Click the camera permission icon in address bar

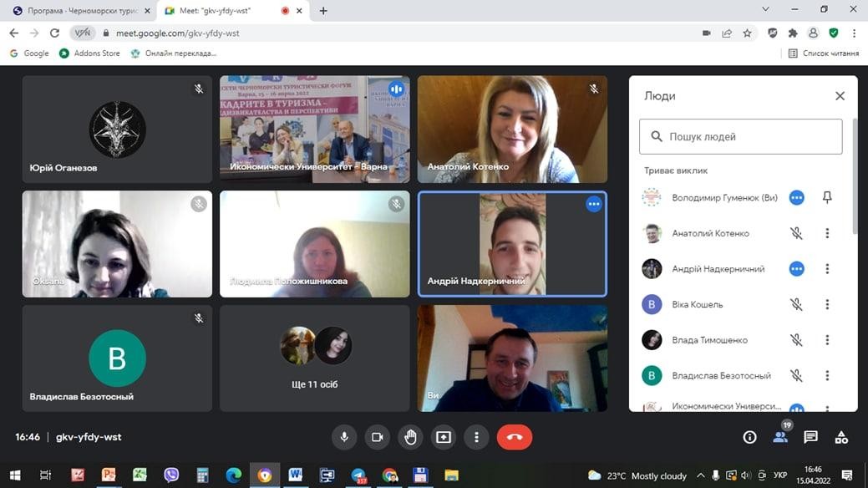tap(707, 33)
